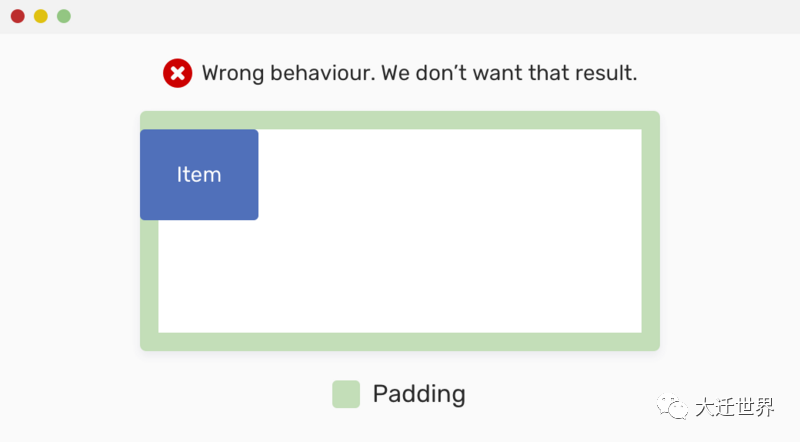The height and width of the screenshot is (442, 800).
Task: Click the yellow minimize window dot
Action: 41,16
